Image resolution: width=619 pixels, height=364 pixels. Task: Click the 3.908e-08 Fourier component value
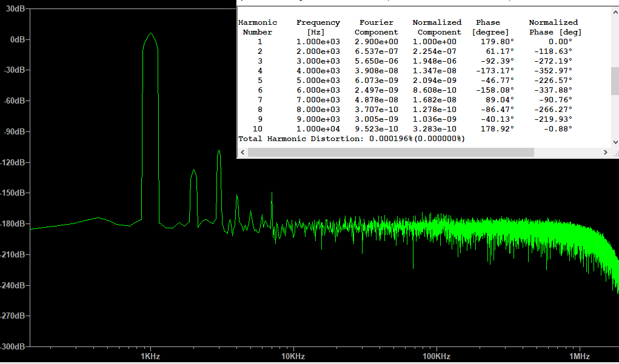[376, 71]
